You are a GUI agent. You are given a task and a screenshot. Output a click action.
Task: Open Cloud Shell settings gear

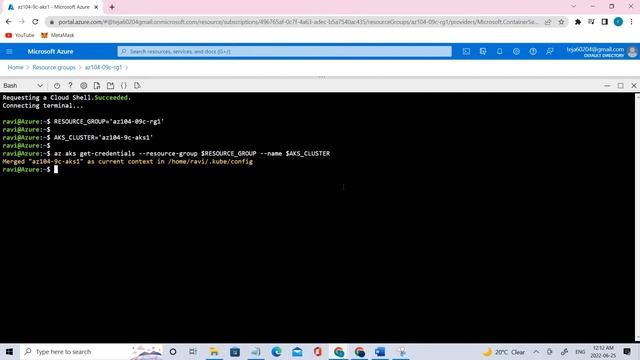tap(84, 86)
